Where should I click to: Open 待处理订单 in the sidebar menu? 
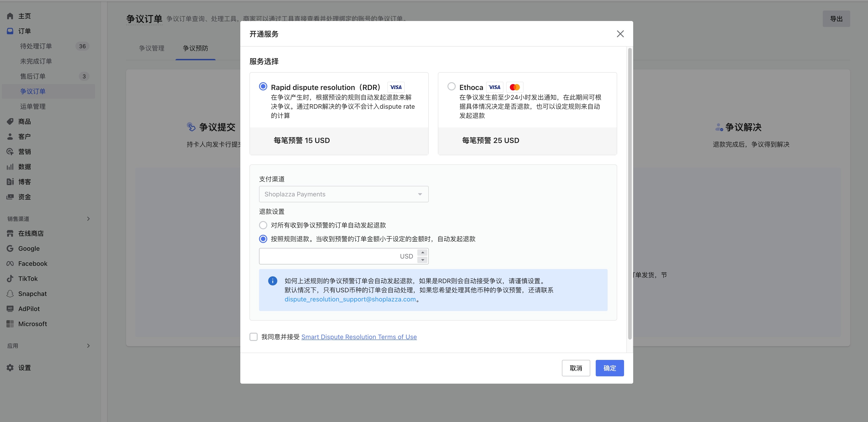(x=36, y=46)
